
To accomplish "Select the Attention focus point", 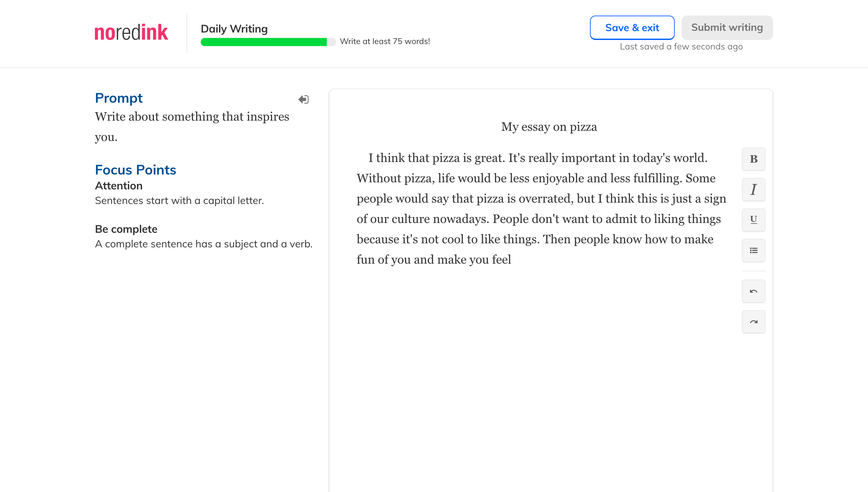I will 119,186.
